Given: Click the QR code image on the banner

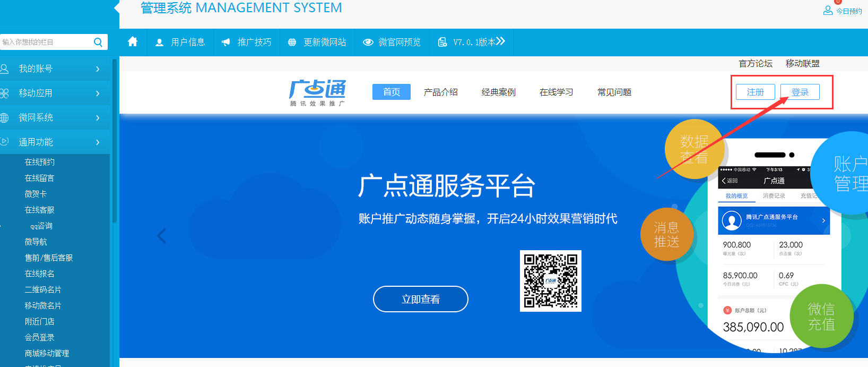Looking at the screenshot, I should pyautogui.click(x=551, y=281).
